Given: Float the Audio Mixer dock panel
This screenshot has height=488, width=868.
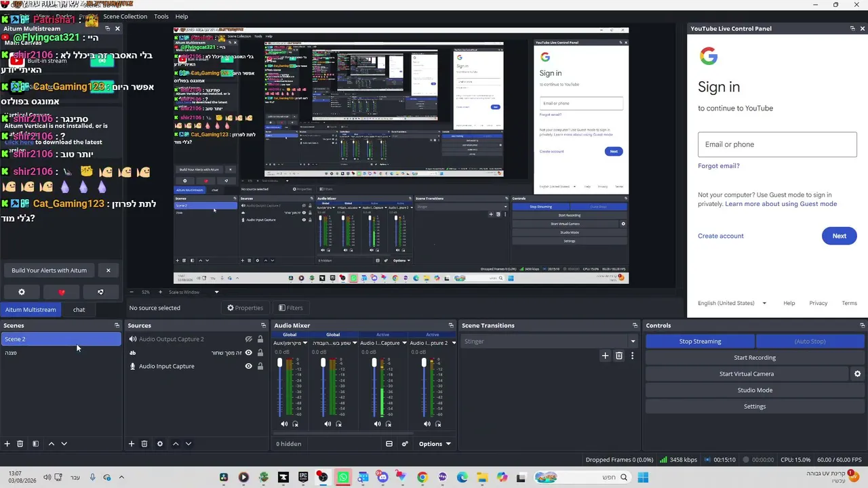Looking at the screenshot, I should pos(451,325).
